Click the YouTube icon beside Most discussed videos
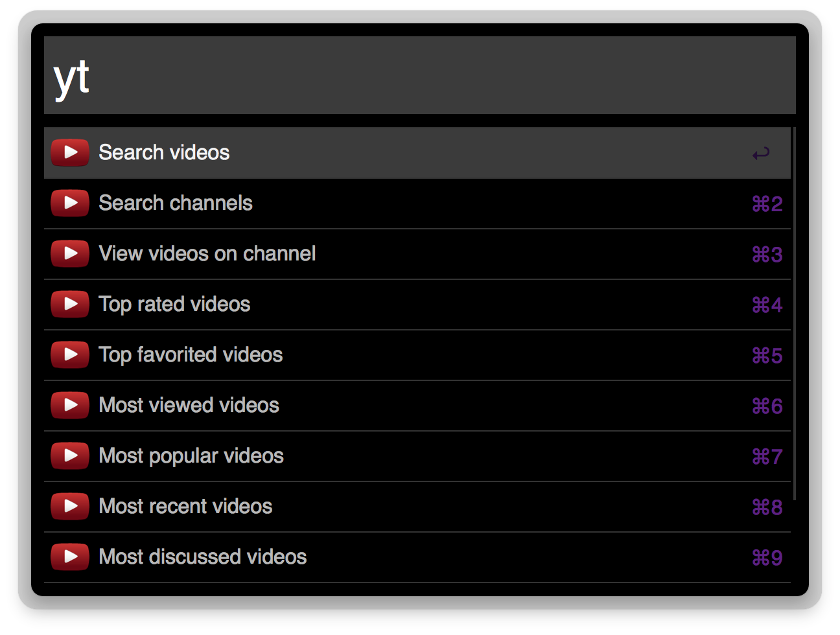840x635 pixels. [70, 557]
